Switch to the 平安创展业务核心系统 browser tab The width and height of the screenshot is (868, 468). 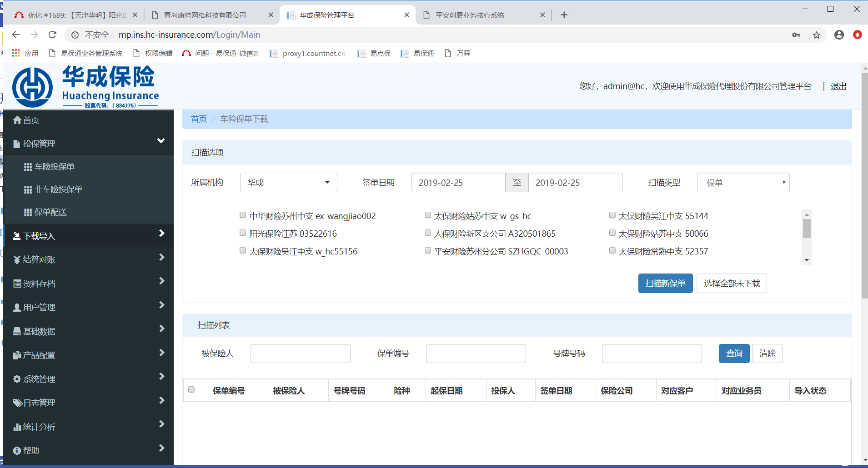pyautogui.click(x=470, y=15)
